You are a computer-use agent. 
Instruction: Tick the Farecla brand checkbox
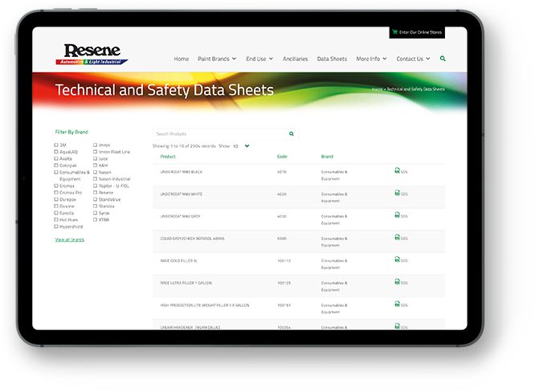[56, 213]
